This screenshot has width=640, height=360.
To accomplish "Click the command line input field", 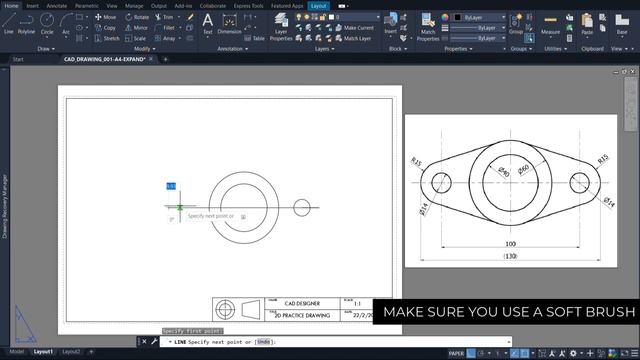I will point(337,342).
